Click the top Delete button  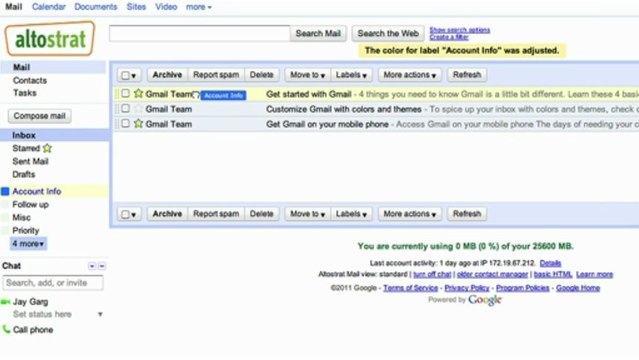(x=262, y=75)
